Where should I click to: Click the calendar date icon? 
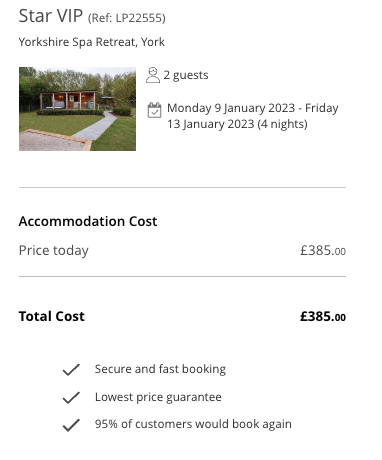coord(154,110)
